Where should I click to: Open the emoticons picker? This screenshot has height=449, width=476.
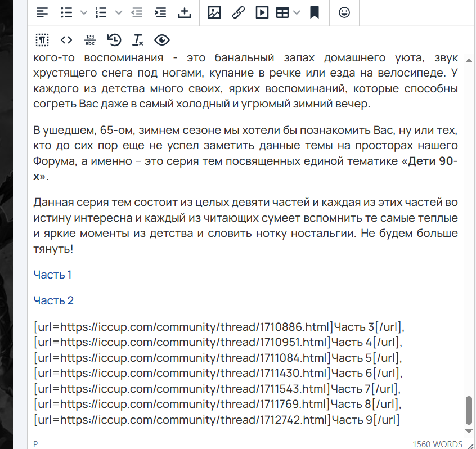(x=344, y=13)
